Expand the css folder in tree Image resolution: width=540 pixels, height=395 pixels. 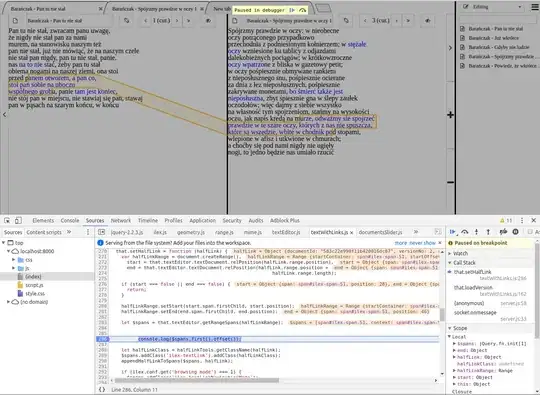click(x=14, y=260)
